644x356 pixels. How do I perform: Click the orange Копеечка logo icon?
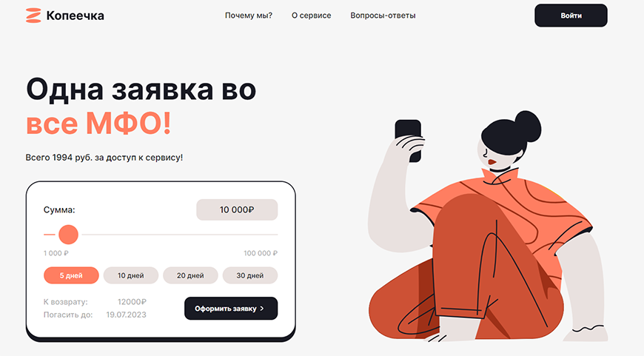(x=33, y=16)
